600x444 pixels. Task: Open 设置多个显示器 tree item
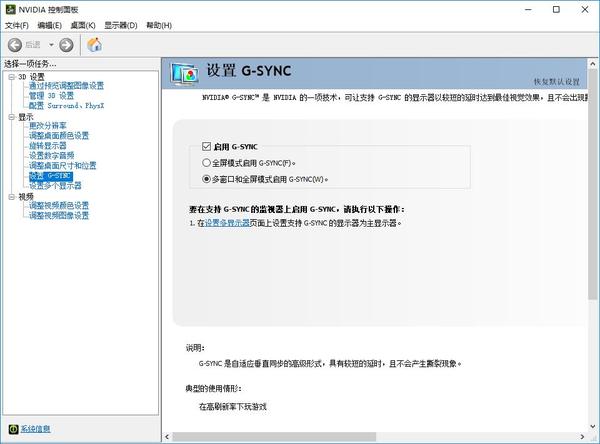pyautogui.click(x=55, y=186)
